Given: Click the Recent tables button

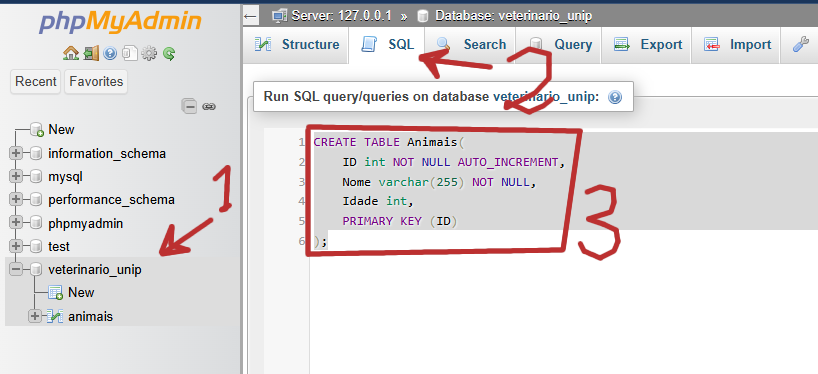Looking at the screenshot, I should [35, 82].
